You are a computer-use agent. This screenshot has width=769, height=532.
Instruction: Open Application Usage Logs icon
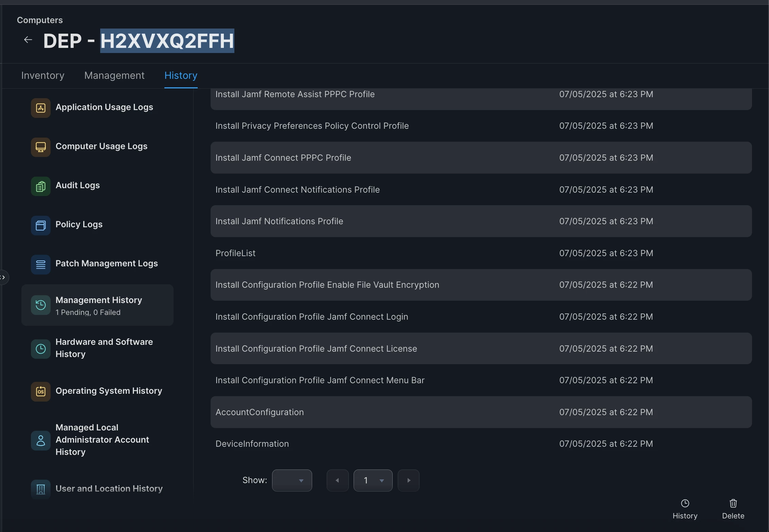pos(41,108)
